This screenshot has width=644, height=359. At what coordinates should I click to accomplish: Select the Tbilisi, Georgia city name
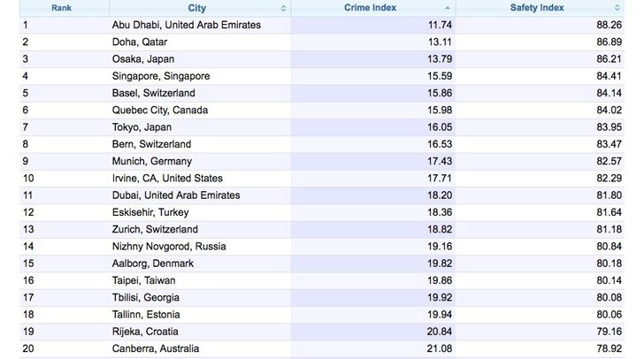click(145, 298)
